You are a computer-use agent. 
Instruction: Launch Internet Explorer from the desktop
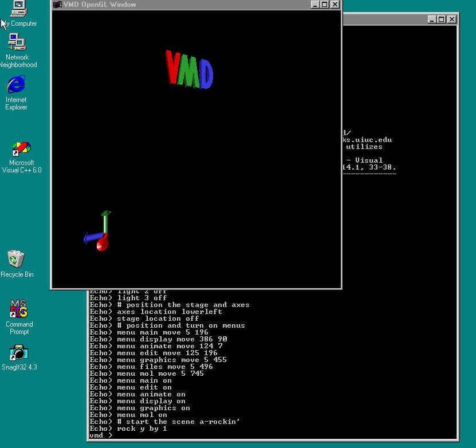tap(15, 85)
